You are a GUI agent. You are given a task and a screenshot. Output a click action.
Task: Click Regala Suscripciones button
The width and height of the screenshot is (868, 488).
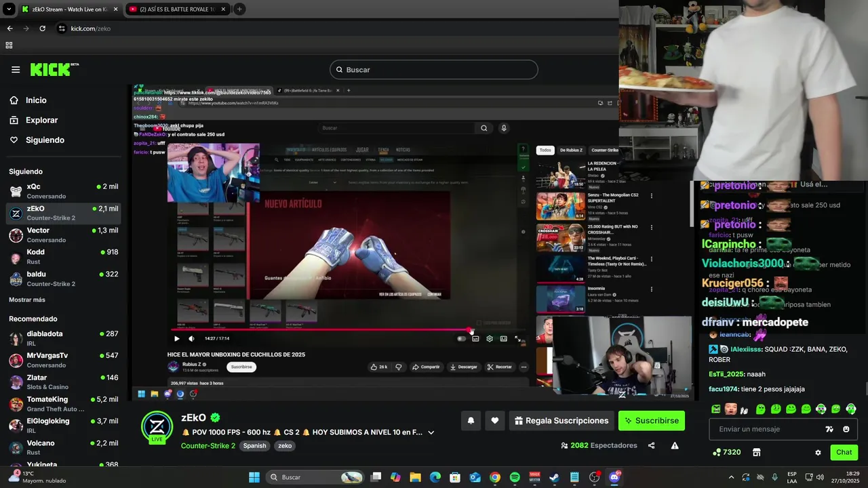coord(561,421)
